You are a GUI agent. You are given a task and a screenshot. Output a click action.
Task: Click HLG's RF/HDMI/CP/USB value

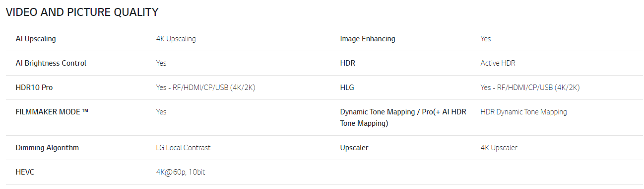pyautogui.click(x=530, y=88)
